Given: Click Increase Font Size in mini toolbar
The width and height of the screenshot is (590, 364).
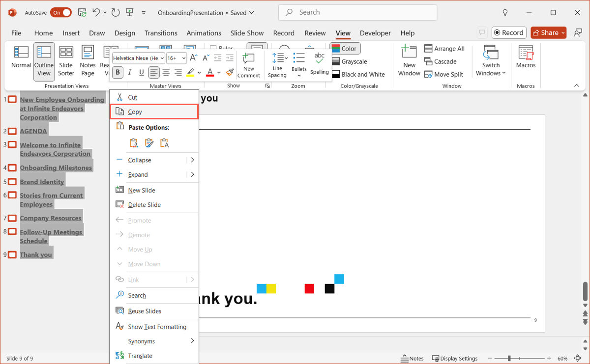Looking at the screenshot, I should 194,58.
